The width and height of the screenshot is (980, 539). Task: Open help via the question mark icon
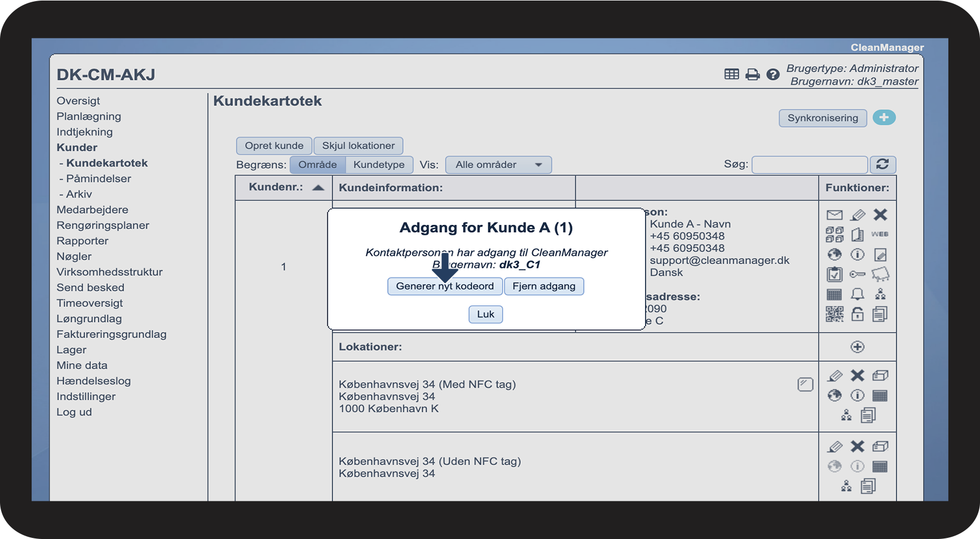click(x=773, y=74)
